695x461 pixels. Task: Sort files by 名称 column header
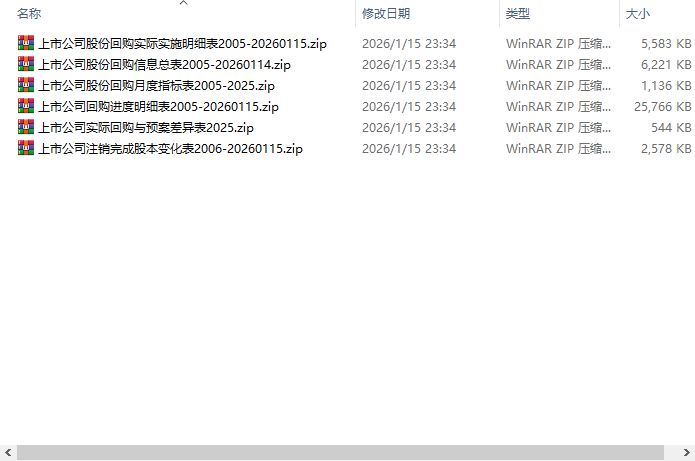(x=29, y=14)
